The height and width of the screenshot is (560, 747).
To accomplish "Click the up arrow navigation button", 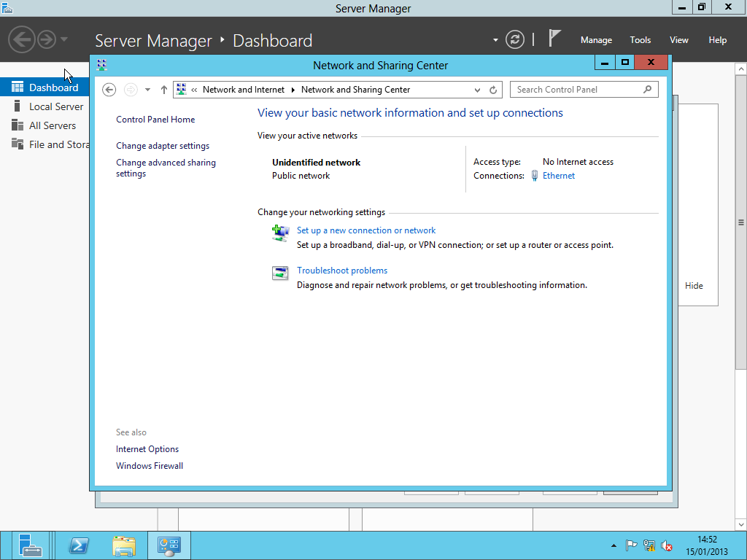I will [x=163, y=90].
